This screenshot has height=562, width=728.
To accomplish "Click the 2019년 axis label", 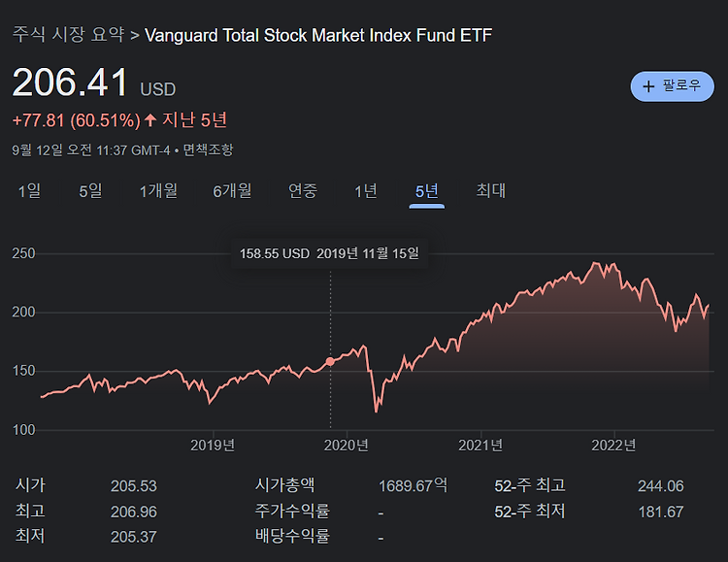I will click(213, 446).
